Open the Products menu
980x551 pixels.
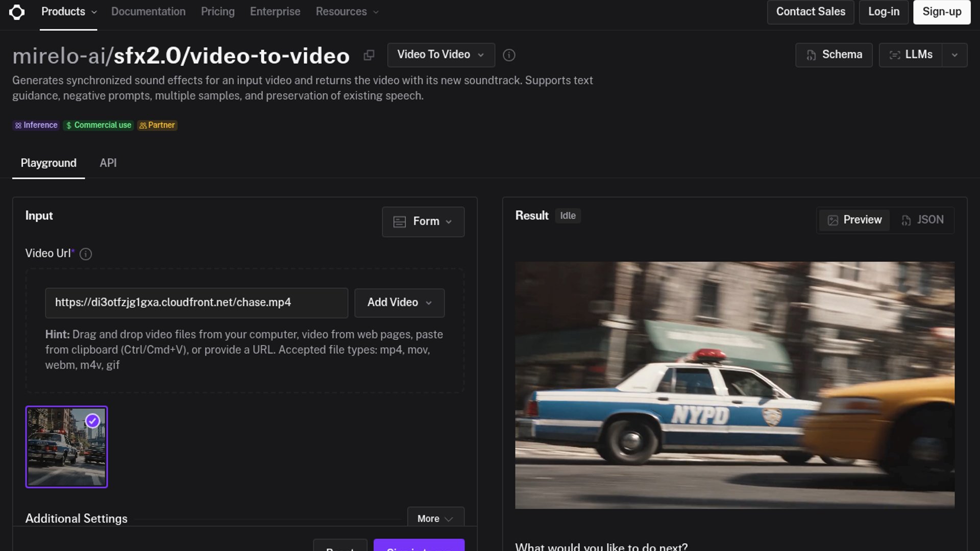68,12
